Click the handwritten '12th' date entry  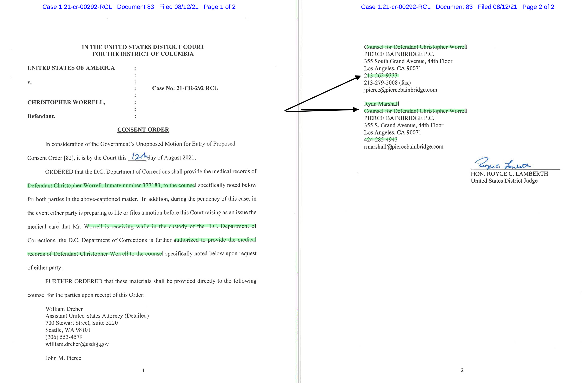point(139,156)
